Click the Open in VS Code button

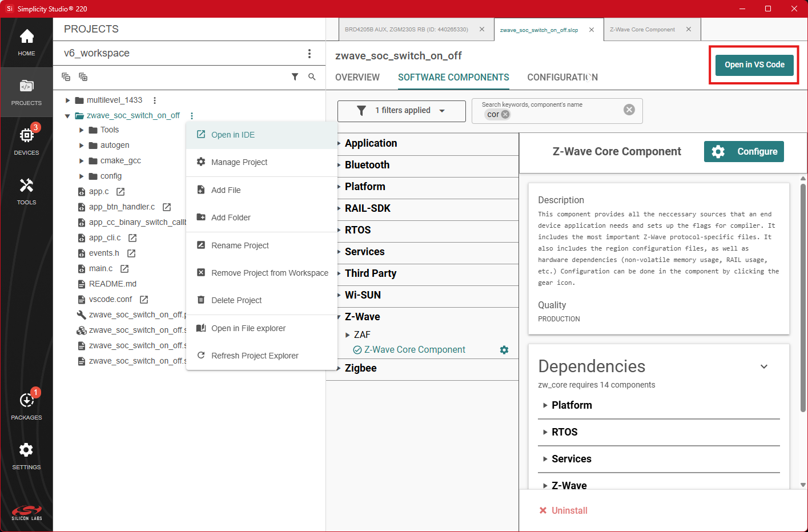(754, 65)
